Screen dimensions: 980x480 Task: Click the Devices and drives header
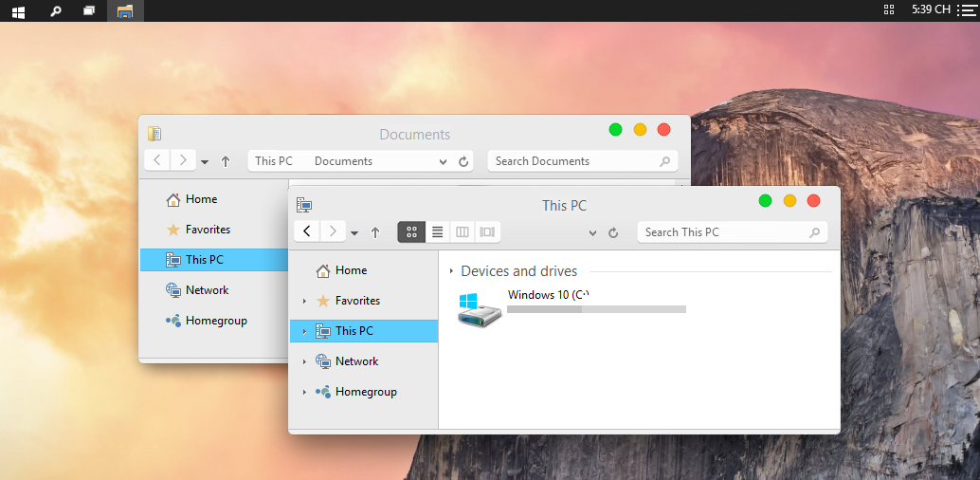(518, 271)
